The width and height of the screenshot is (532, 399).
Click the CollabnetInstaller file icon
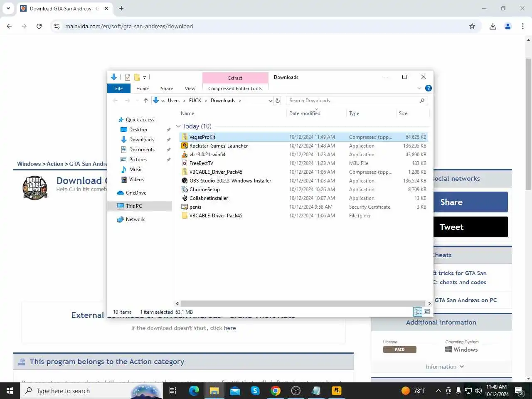coord(185,198)
